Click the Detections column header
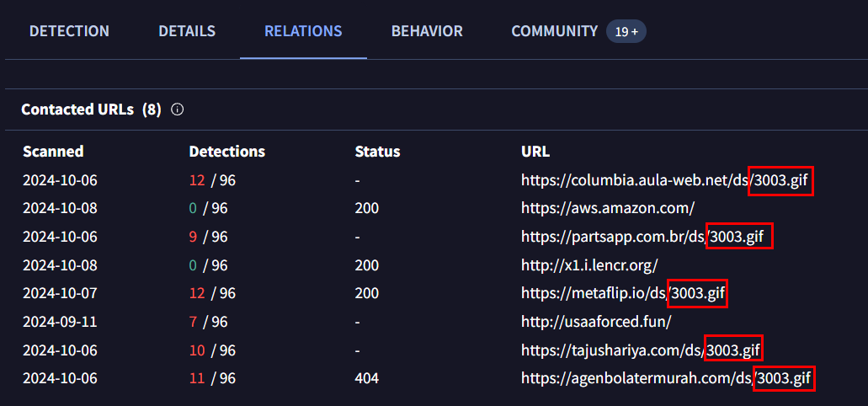The height and width of the screenshot is (406, 868). [x=226, y=152]
